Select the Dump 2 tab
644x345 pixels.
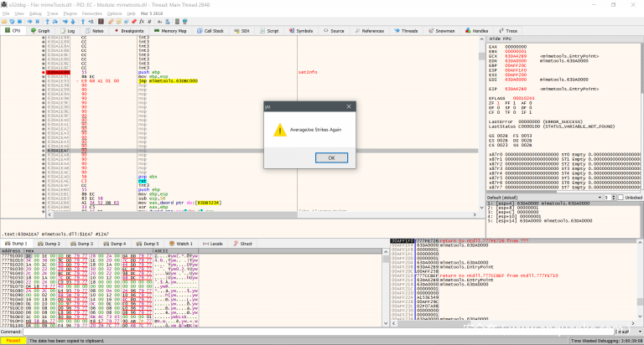click(x=50, y=244)
